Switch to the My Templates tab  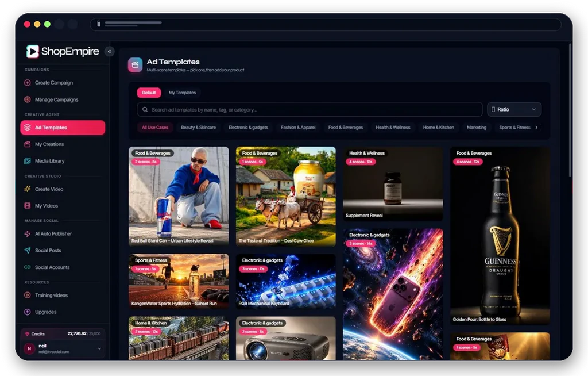click(x=182, y=93)
